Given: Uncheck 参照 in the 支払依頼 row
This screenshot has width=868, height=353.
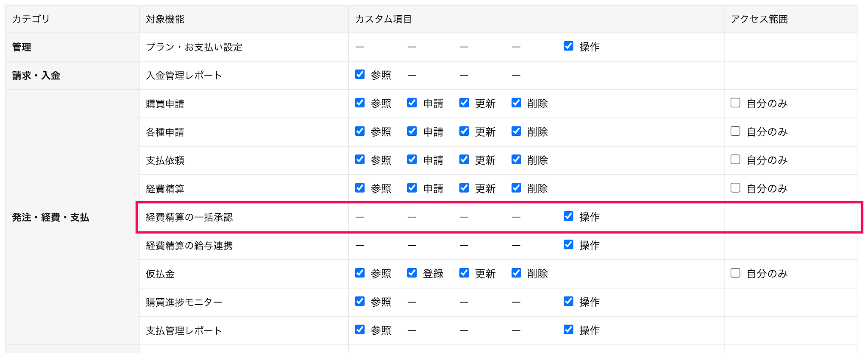Looking at the screenshot, I should 360,160.
